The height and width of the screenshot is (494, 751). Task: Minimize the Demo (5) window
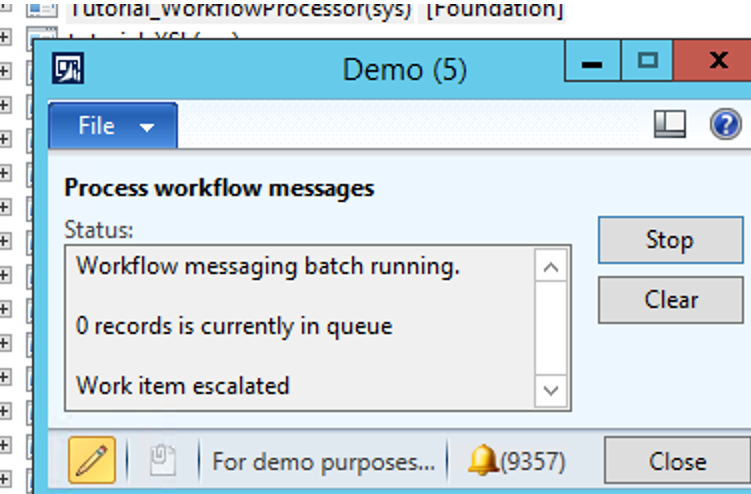click(592, 63)
